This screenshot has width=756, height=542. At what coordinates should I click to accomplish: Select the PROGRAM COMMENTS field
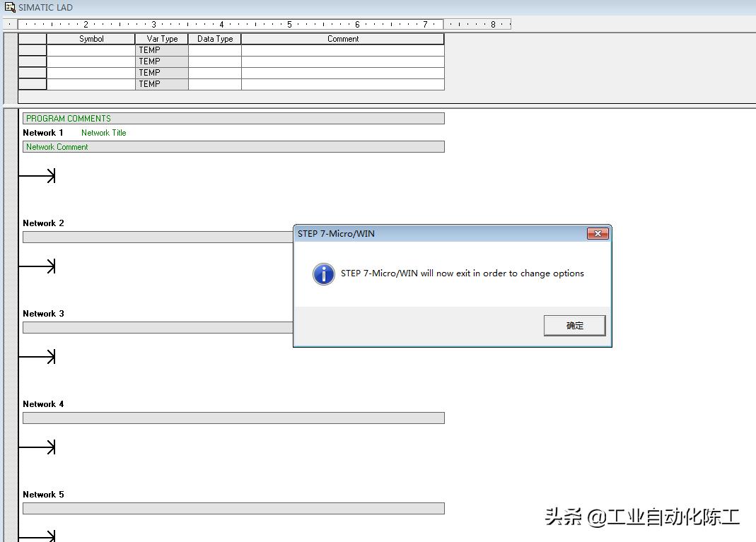point(233,119)
